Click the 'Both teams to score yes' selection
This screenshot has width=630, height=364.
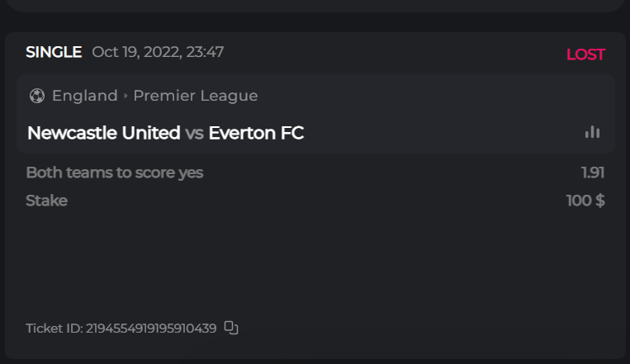pyautogui.click(x=114, y=173)
